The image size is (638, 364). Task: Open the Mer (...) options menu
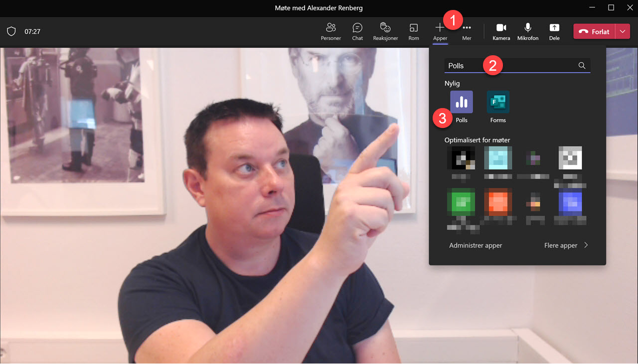[466, 31]
